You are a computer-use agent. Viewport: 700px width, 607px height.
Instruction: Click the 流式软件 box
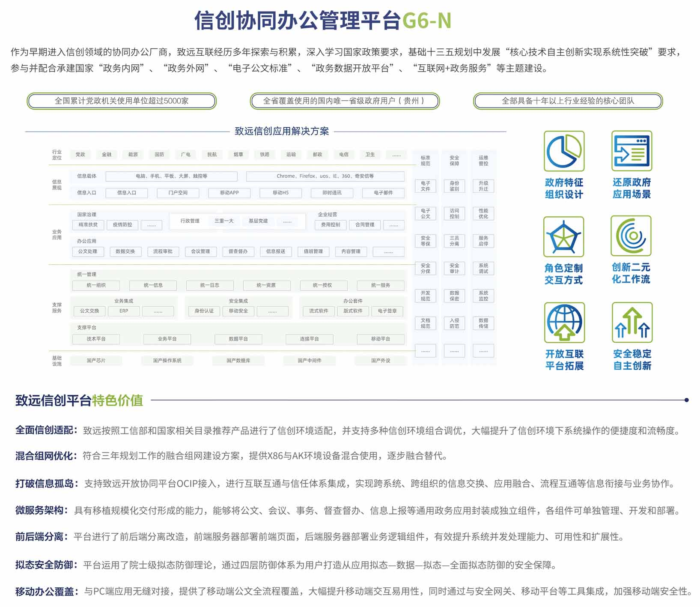click(319, 311)
